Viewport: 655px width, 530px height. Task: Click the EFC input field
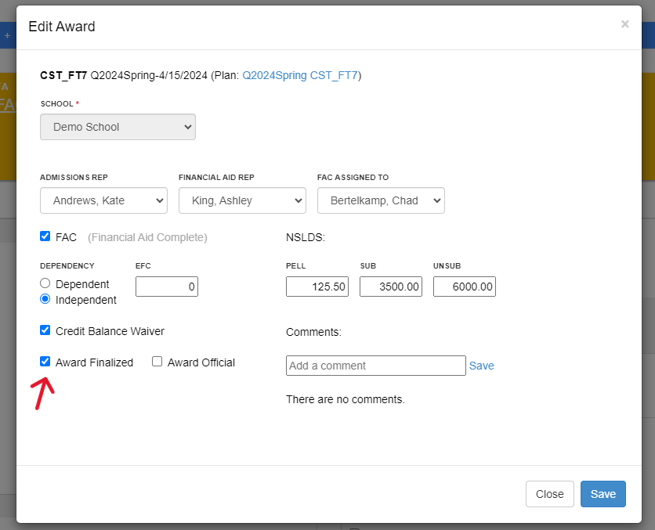[x=166, y=287]
